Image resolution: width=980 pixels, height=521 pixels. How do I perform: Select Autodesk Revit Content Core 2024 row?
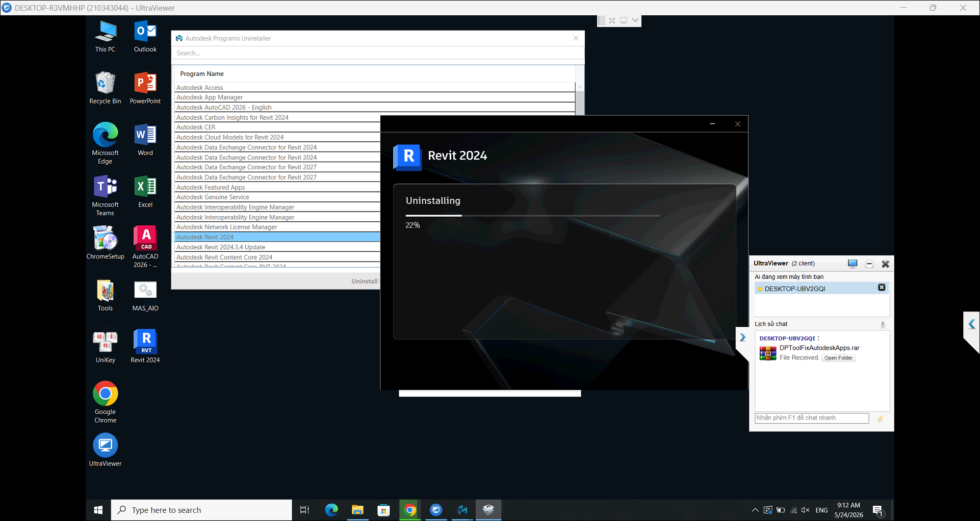pyautogui.click(x=277, y=257)
